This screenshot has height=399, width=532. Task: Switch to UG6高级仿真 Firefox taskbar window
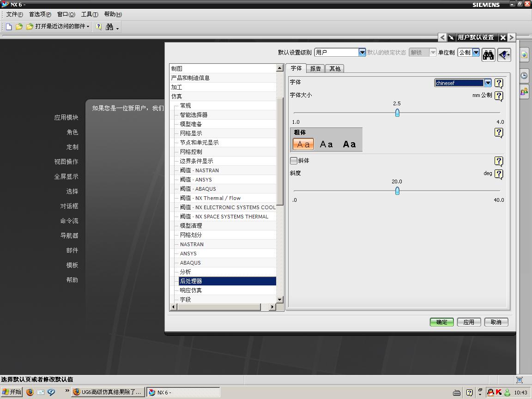[x=108, y=392]
